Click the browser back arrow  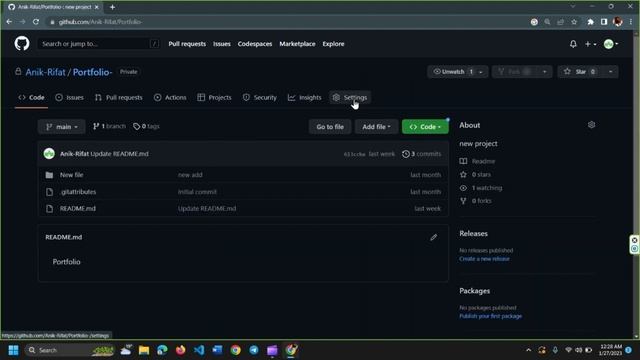click(x=9, y=22)
